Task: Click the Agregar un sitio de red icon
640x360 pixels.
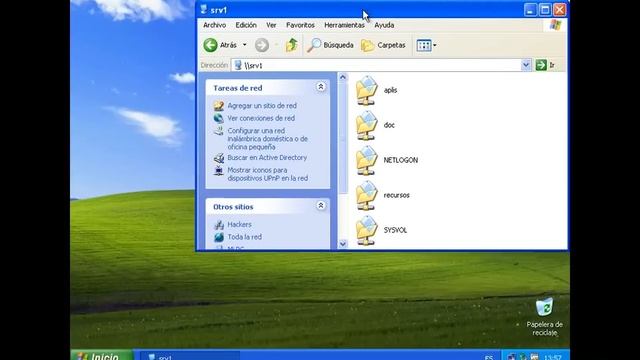Action: [219, 106]
